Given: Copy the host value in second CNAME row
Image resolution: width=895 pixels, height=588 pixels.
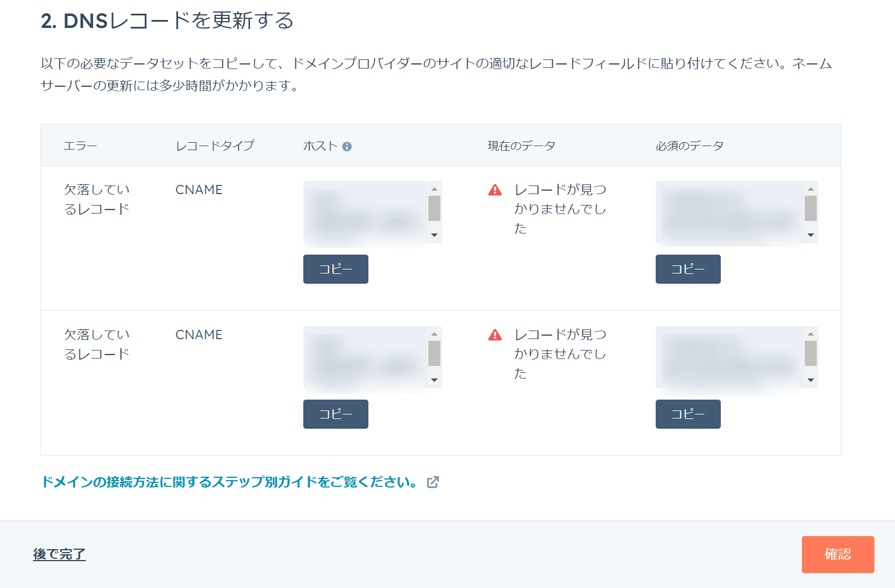Looking at the screenshot, I should 336,414.
